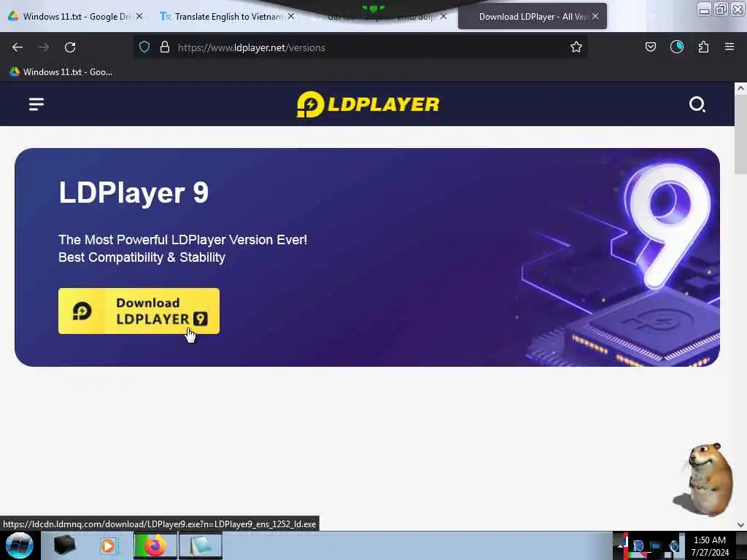Click the LDPlayer site search icon
Screen dimensions: 747x560
point(697,104)
